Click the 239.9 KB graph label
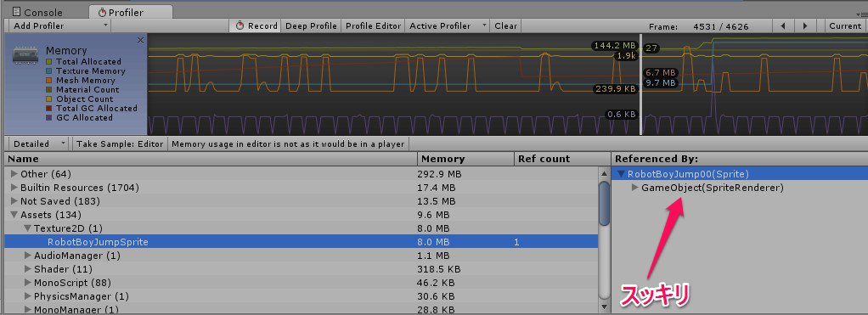This screenshot has width=868, height=315. [x=615, y=88]
